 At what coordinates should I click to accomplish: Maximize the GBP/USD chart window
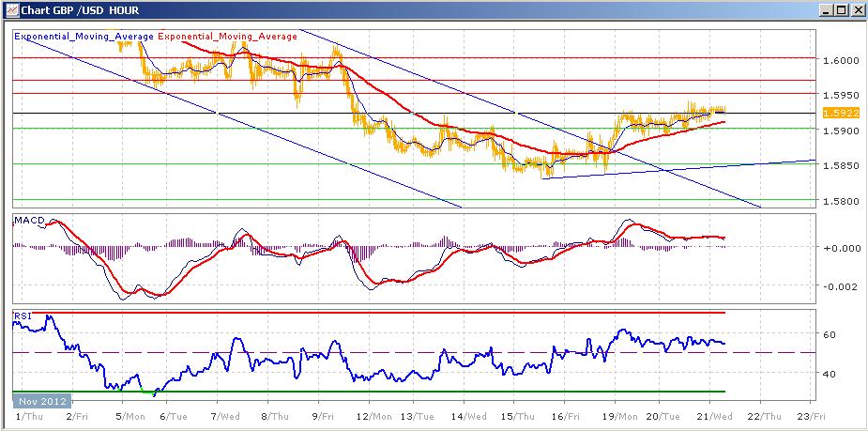841,10
